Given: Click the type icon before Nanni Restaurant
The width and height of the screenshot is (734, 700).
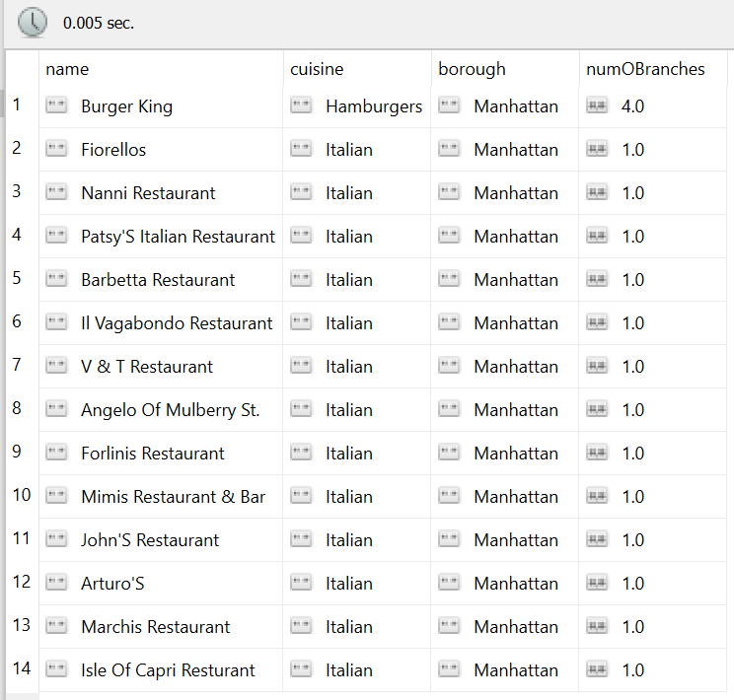Looking at the screenshot, I should [x=56, y=192].
